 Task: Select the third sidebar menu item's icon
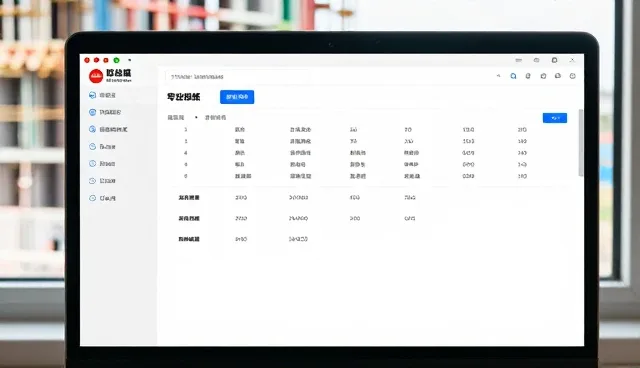(x=92, y=129)
